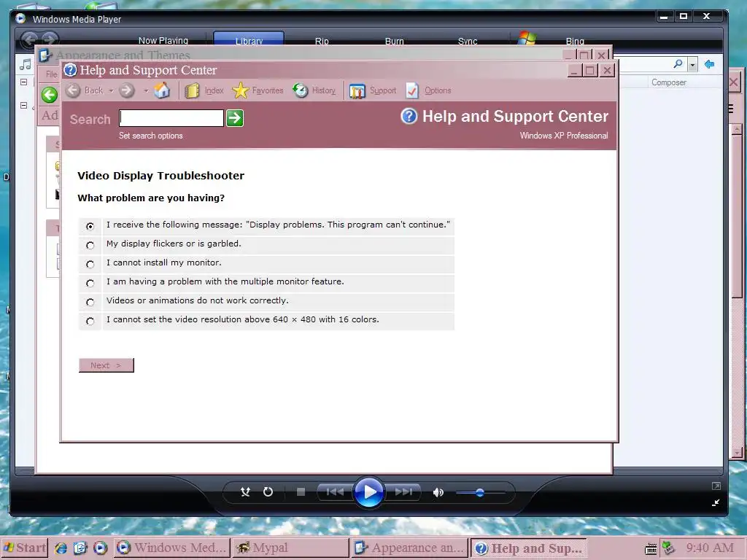Viewport: 747px width, 560px height.
Task: Go to Help Center Home icon
Action: tap(162, 90)
